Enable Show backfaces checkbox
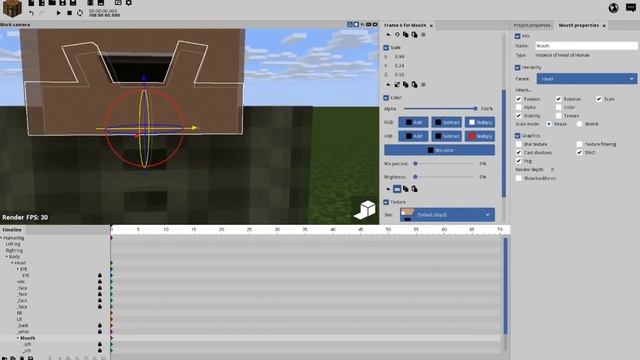Image resolution: width=640 pixels, height=360 pixels. (519, 178)
